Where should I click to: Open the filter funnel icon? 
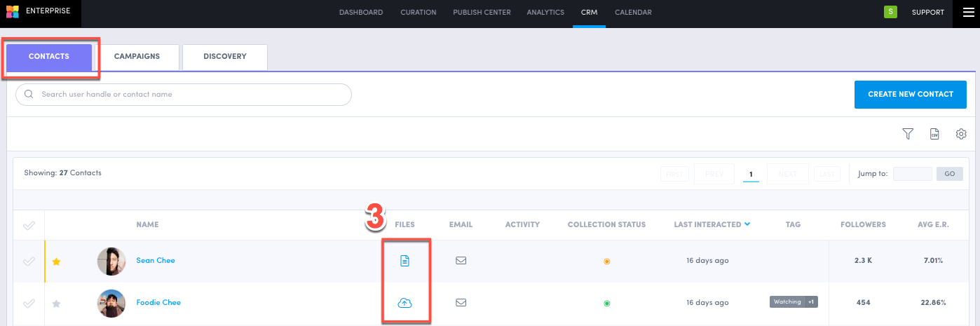coord(908,134)
